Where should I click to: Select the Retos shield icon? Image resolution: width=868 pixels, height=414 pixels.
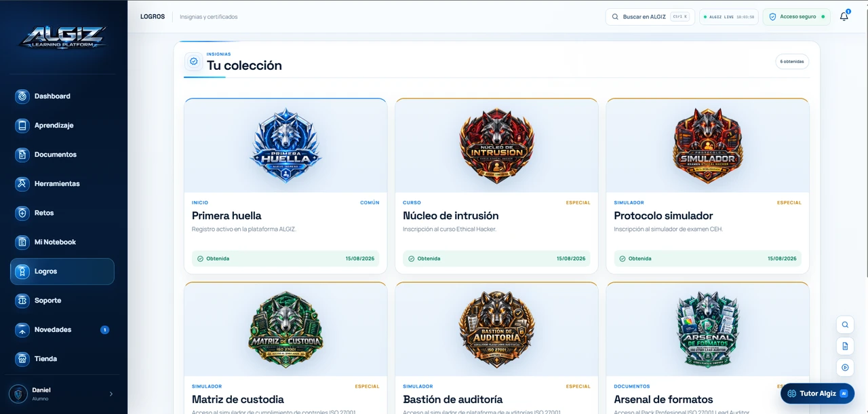[x=22, y=213]
